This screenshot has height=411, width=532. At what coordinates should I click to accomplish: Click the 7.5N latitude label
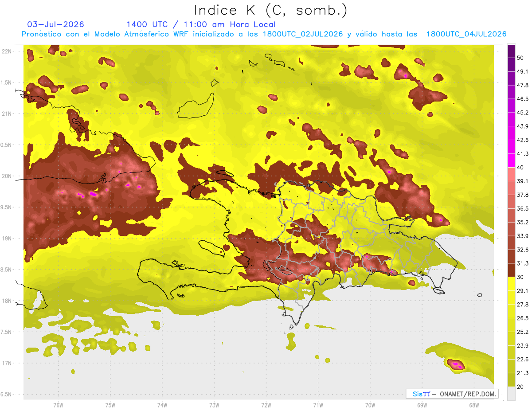tap(7, 333)
